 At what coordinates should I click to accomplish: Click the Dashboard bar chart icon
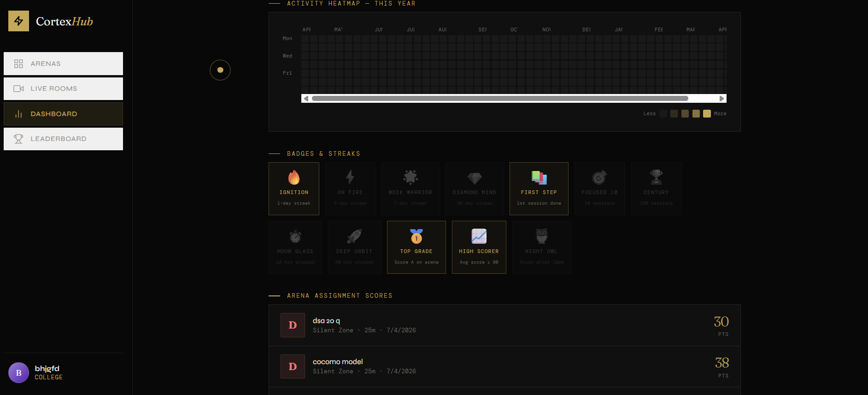point(18,114)
